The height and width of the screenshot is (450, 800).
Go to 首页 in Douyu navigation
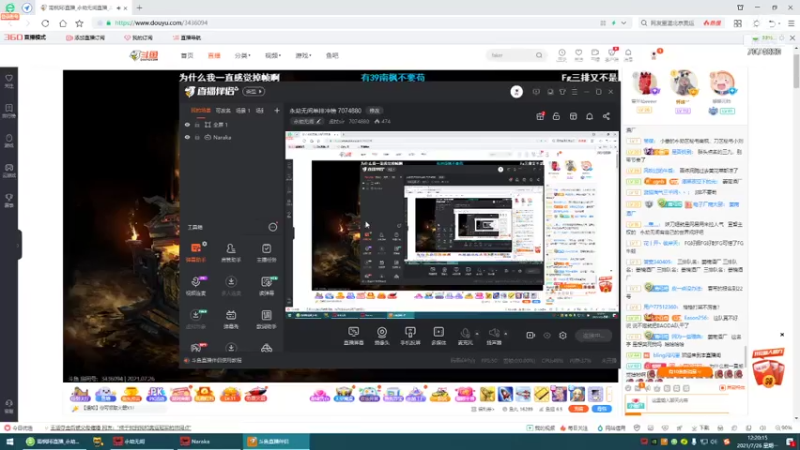pyautogui.click(x=187, y=55)
